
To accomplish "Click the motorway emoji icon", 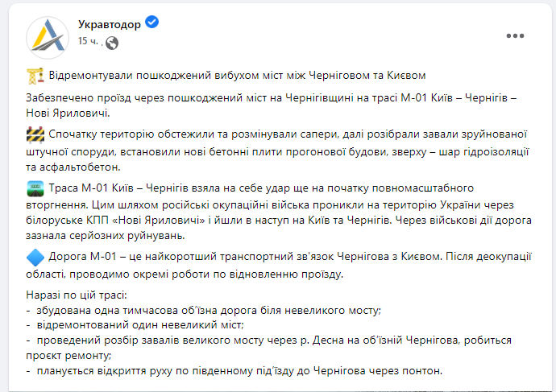I will point(35,188).
